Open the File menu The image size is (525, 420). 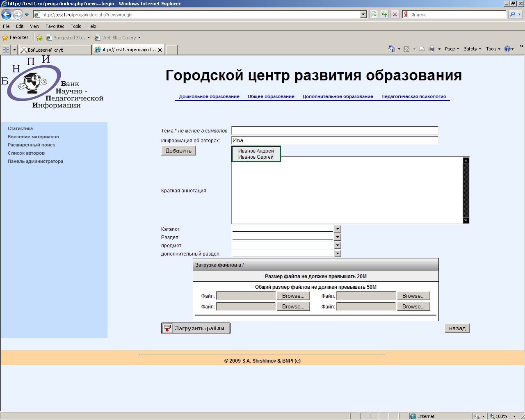point(6,26)
